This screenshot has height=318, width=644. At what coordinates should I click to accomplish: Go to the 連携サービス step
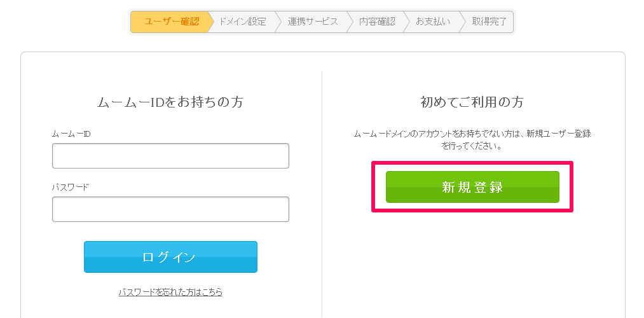point(312,22)
